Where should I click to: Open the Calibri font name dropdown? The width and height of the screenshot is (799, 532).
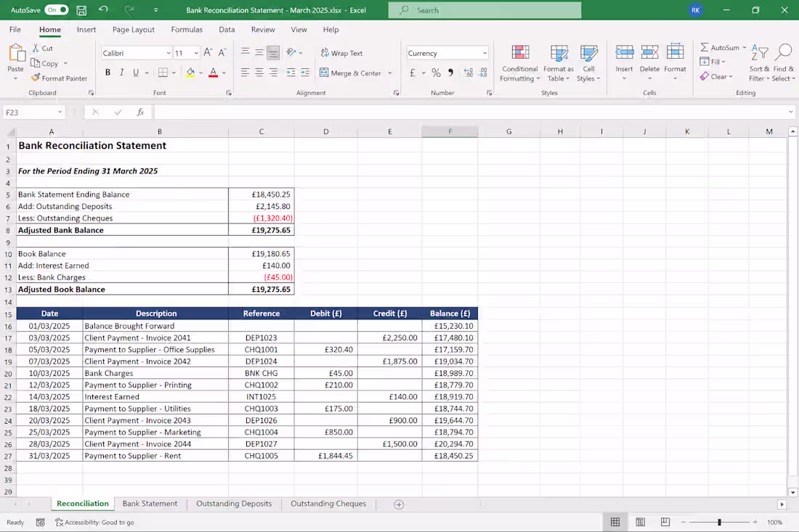[169, 53]
